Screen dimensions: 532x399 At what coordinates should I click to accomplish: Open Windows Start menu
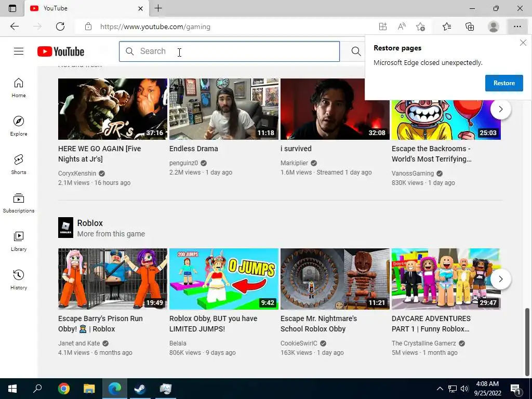tap(12, 389)
